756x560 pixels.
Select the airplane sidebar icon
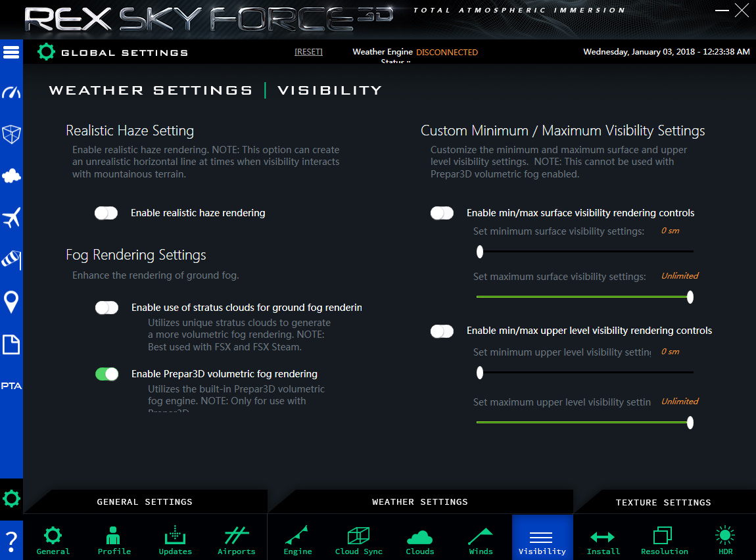[11, 218]
